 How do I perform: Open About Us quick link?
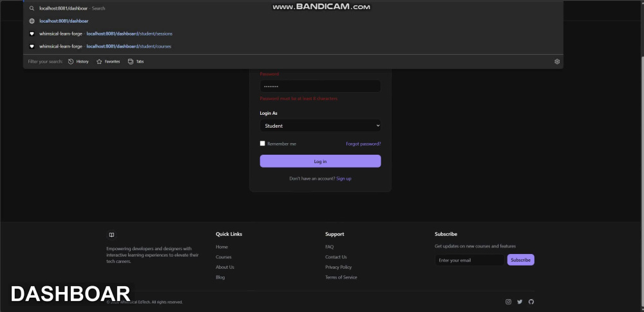pos(225,267)
